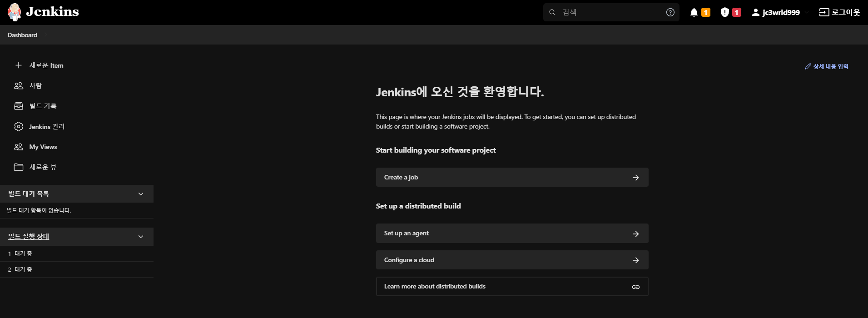Expand the Dashboard breadcrumb chevron
Screen dimensions: 868x318
point(46,35)
